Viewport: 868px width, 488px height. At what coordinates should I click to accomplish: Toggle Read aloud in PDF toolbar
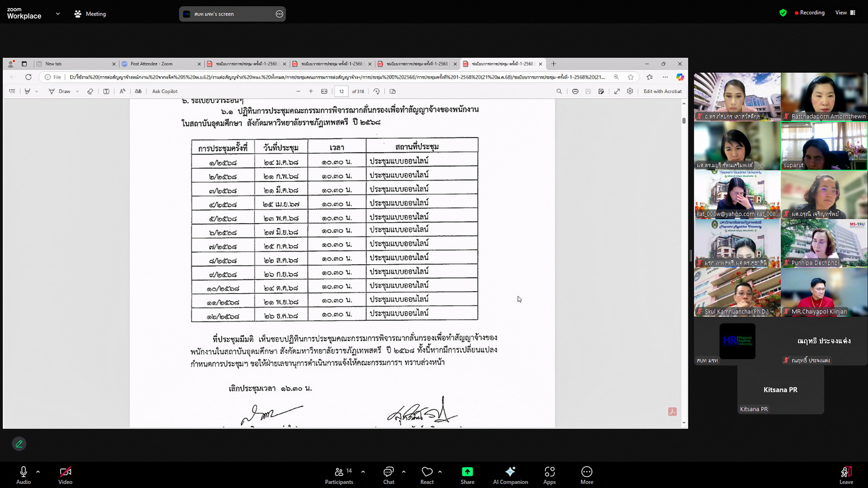coord(122,91)
